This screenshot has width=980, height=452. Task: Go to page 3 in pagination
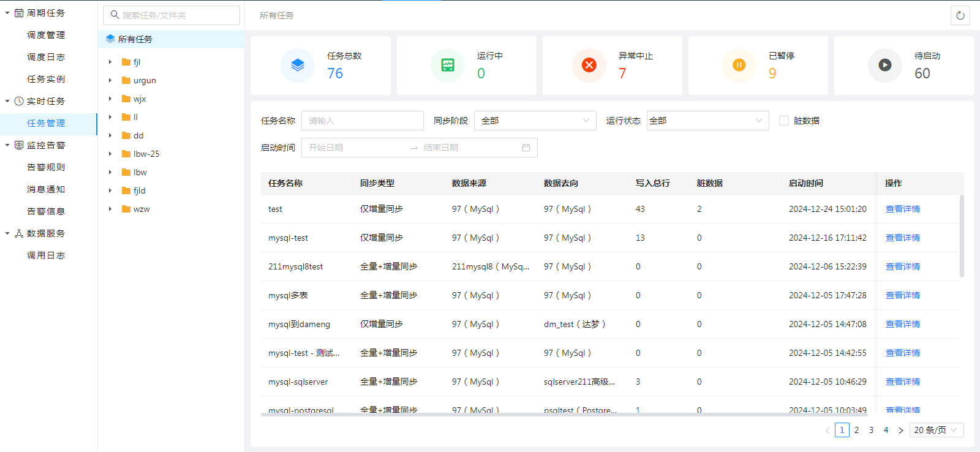pyautogui.click(x=871, y=430)
